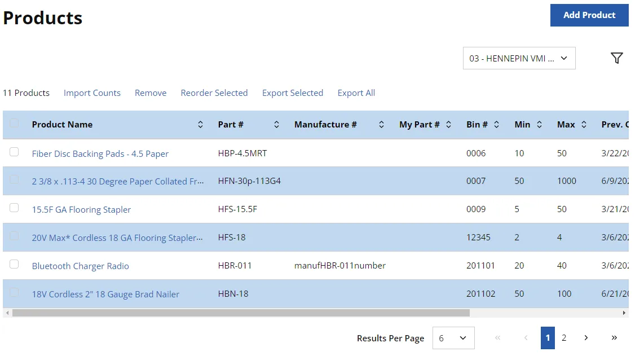Click manufHBR-011number manufacture cell

coord(340,266)
